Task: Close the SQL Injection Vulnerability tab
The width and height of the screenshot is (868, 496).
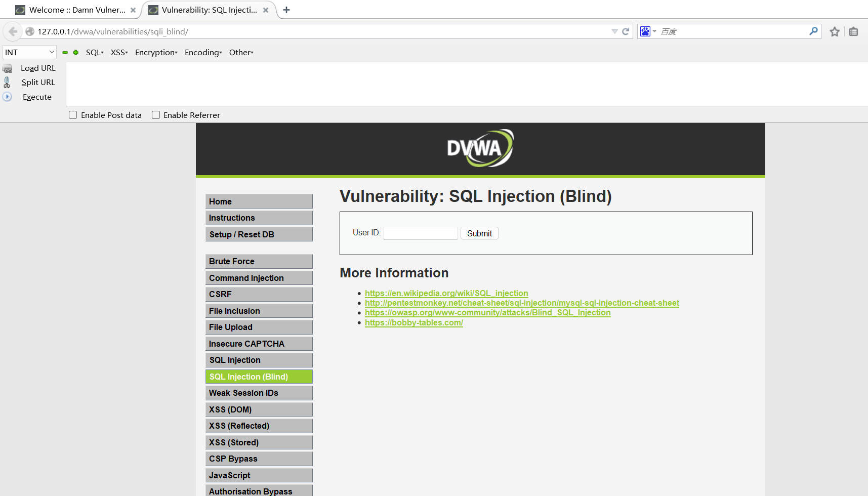Action: tap(266, 10)
